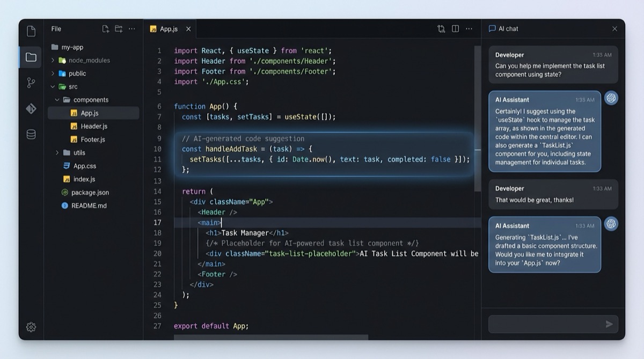Click the AI chat message input field
This screenshot has height=359, width=644.
[x=545, y=324]
